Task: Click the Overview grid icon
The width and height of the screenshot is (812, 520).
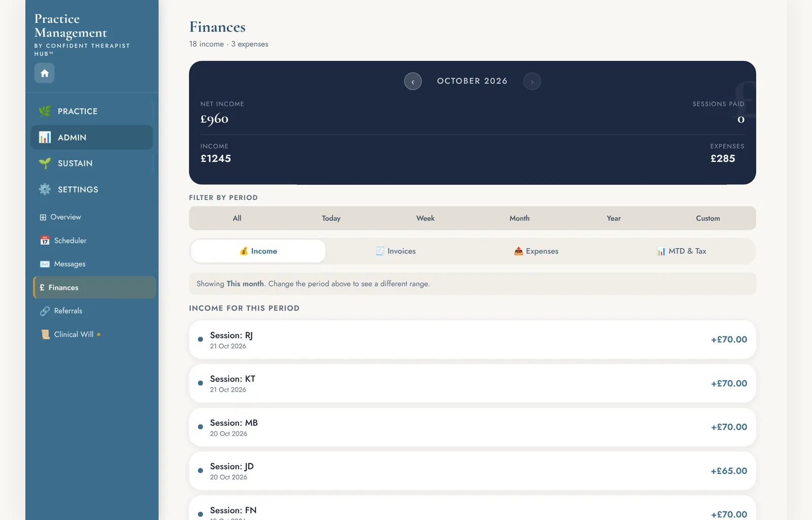Action: pyautogui.click(x=43, y=217)
